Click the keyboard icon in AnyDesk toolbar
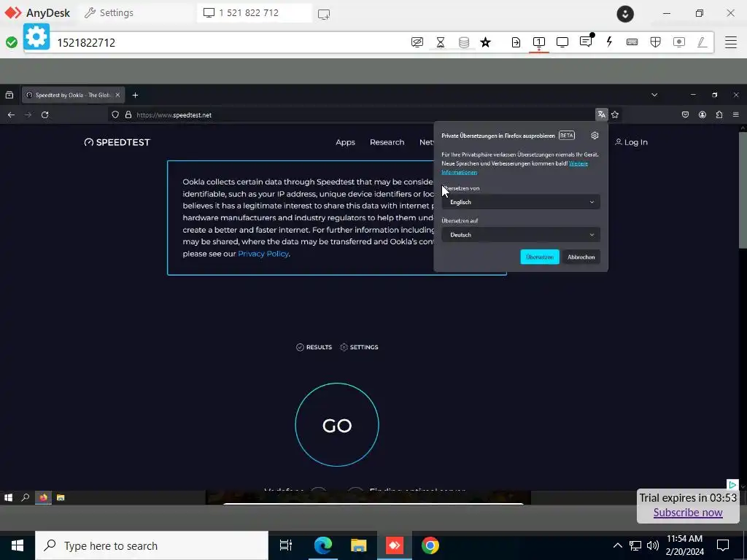This screenshot has height=560, width=747. [632, 42]
